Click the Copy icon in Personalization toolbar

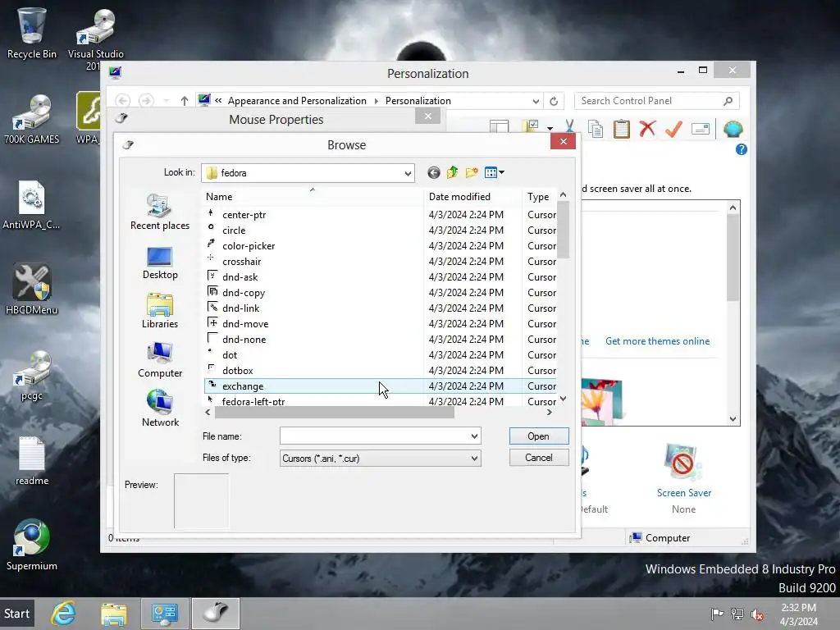click(596, 129)
